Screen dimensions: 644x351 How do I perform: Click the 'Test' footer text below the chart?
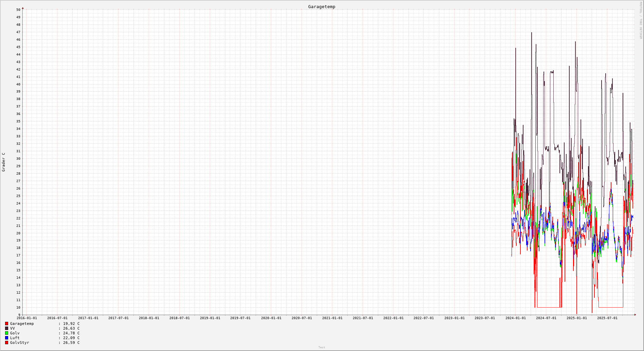[x=321, y=347]
